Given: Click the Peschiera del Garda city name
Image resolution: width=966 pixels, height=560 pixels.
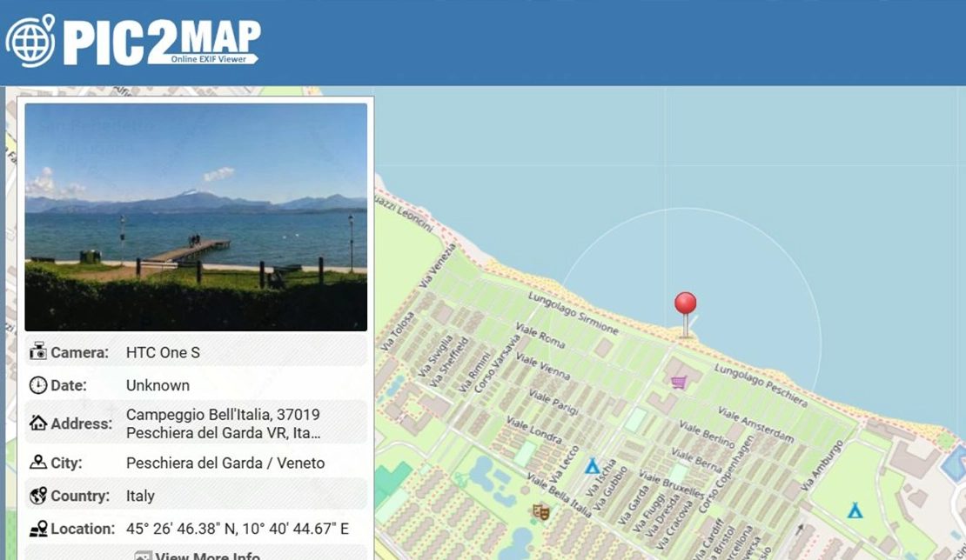Looking at the screenshot, I should (x=225, y=463).
